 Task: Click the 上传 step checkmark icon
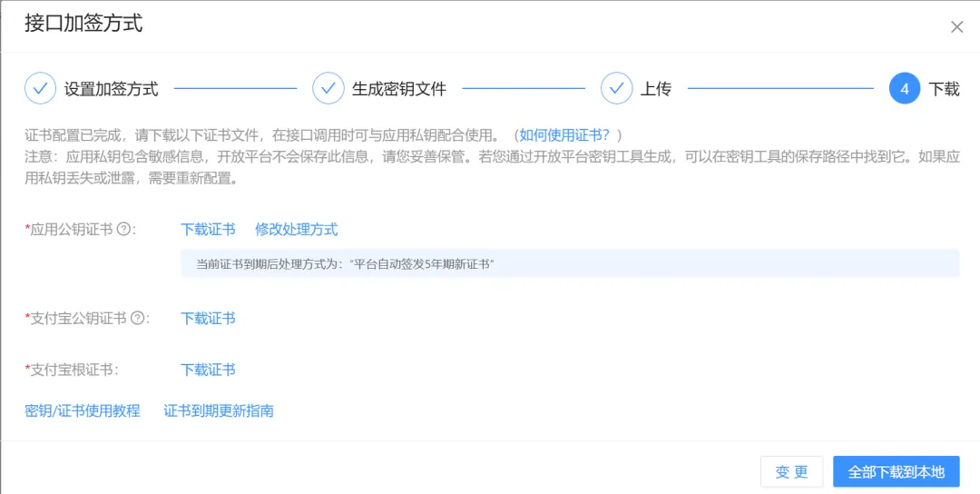point(616,89)
